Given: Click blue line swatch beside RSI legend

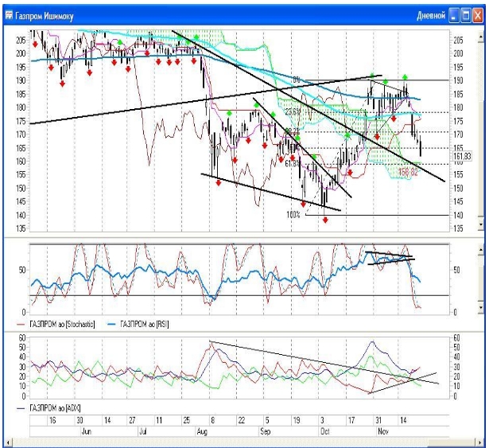Looking at the screenshot, I should pos(111,325).
